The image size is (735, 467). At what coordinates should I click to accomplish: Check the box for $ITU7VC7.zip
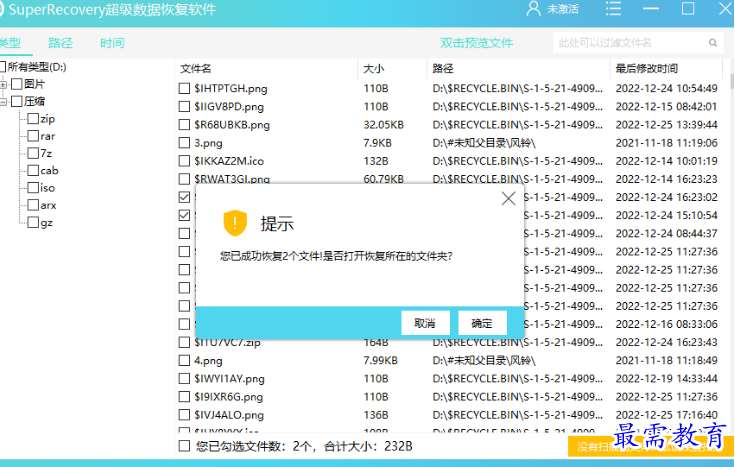click(184, 342)
